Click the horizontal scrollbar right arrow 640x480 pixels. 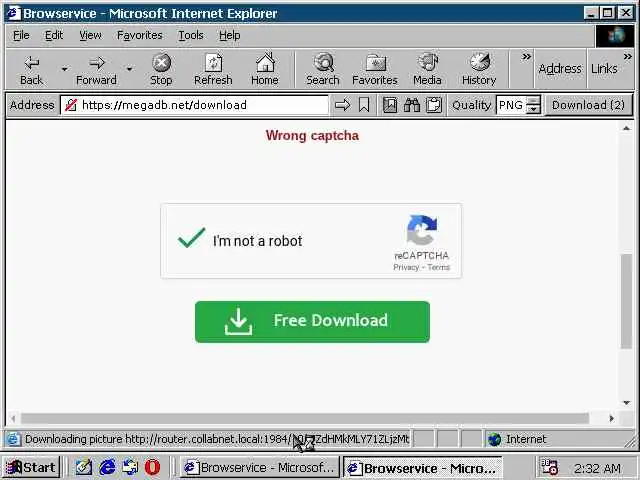click(611, 418)
